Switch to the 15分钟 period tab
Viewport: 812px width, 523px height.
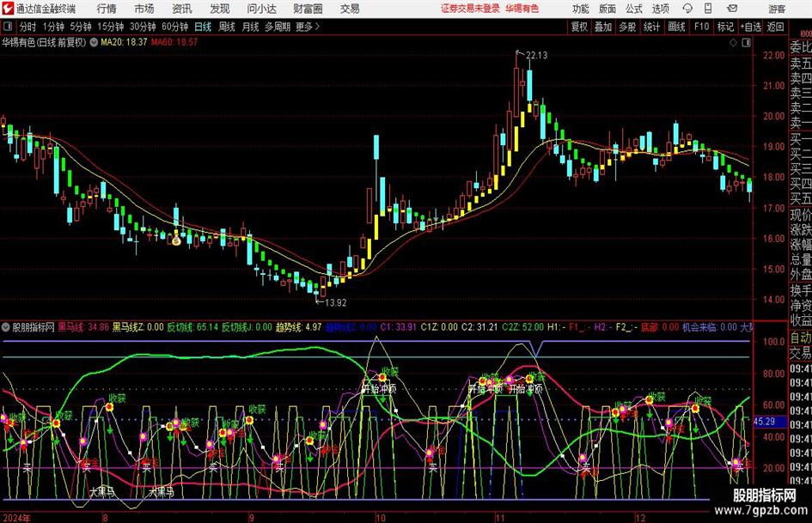[110, 27]
